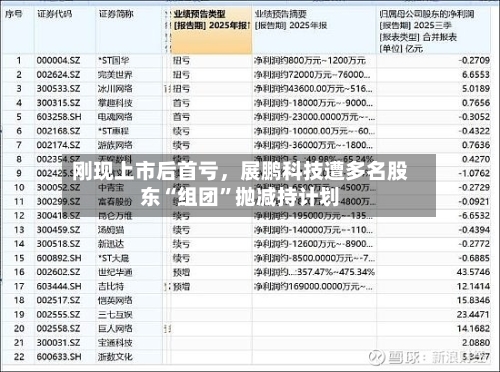The width and height of the screenshot is (500, 372).
Task: Select the summary cell showing 357.47%~475.34%
Action: coord(314,272)
